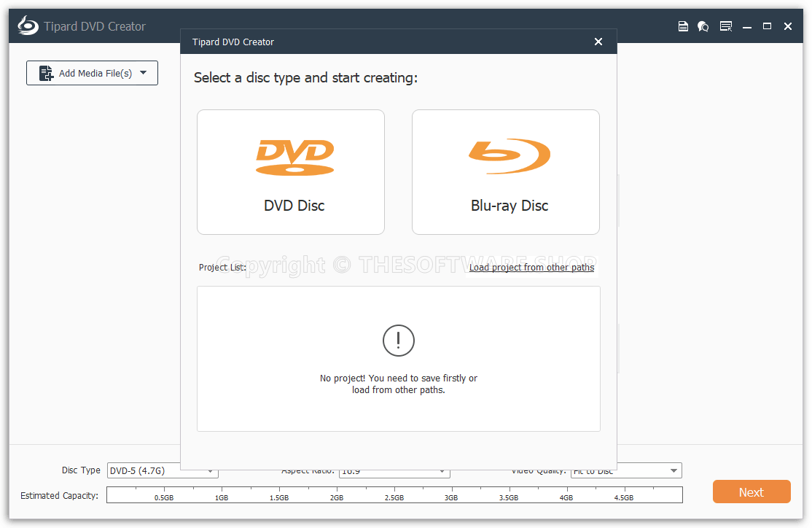This screenshot has height=528, width=812.
Task: Click the 'Estimated Capacity:' label
Action: click(59, 495)
